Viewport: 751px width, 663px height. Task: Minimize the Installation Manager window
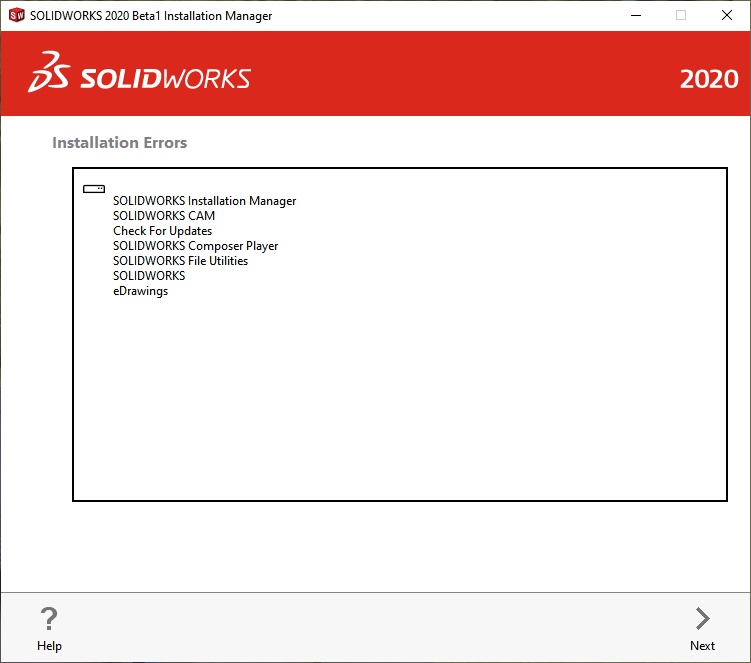(x=636, y=15)
